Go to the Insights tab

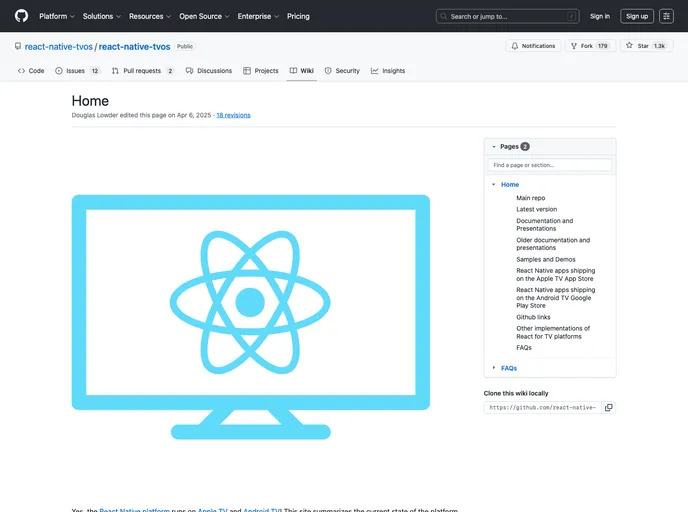388,71
